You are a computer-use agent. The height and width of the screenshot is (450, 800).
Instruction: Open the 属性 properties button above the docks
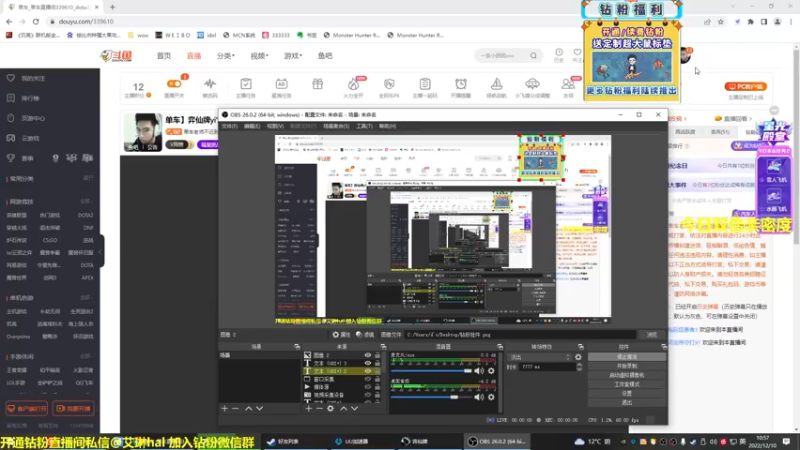341,335
